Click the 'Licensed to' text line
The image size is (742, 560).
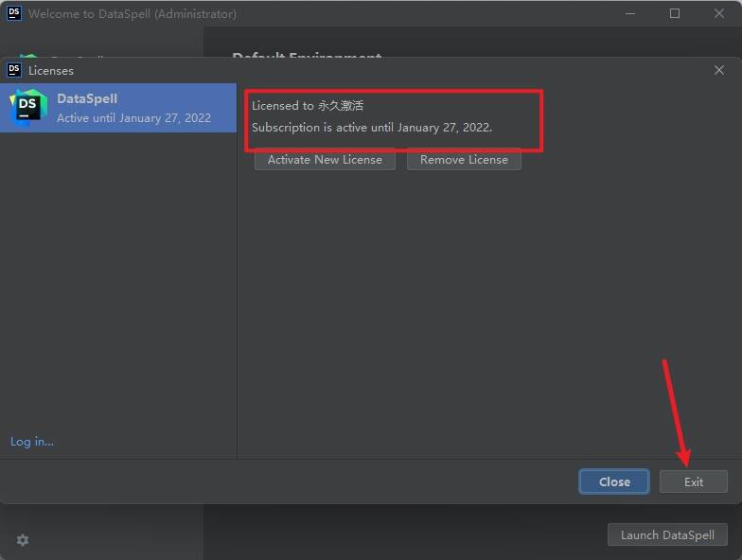[308, 106]
